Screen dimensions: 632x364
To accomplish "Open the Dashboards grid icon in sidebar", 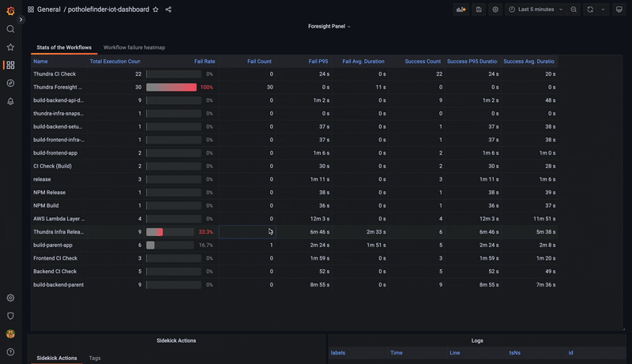I will coord(10,65).
